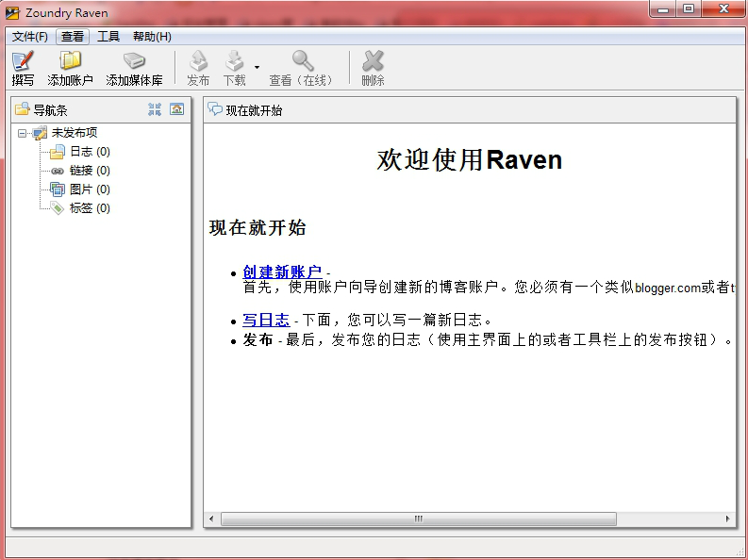Viewport: 748px width, 560px height.
Task: Click the 发布 publish toolbar icon
Action: (198, 60)
